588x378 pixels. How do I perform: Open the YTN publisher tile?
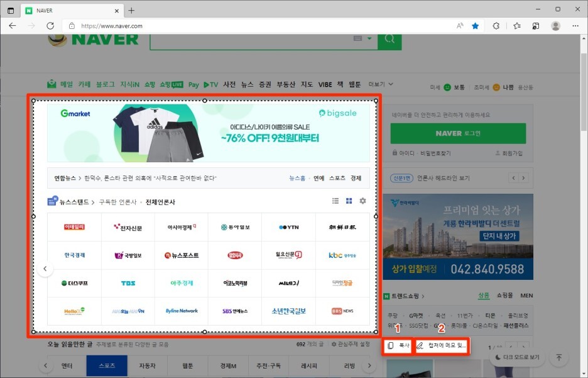tap(289, 227)
